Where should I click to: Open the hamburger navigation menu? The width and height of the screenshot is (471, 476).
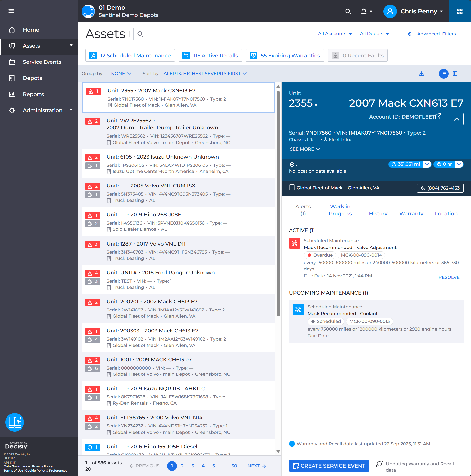click(11, 11)
